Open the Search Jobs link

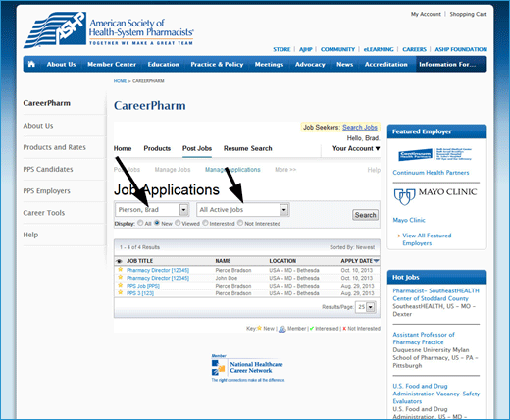(360, 128)
